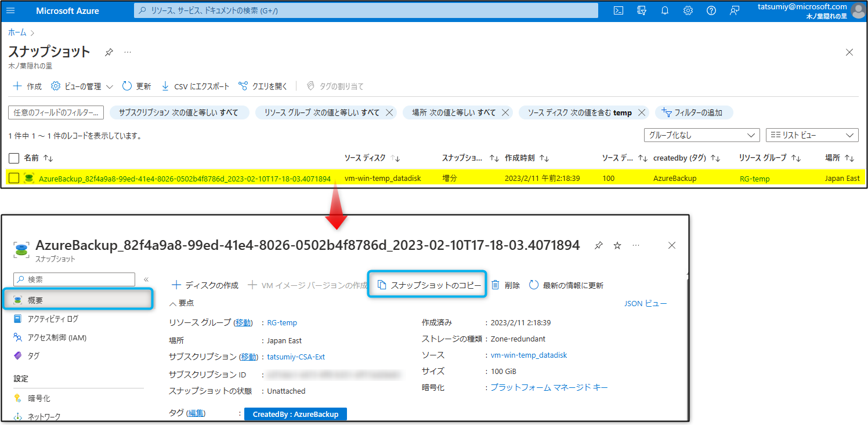Open アクティビティ ログ in the side menu

coord(53,319)
